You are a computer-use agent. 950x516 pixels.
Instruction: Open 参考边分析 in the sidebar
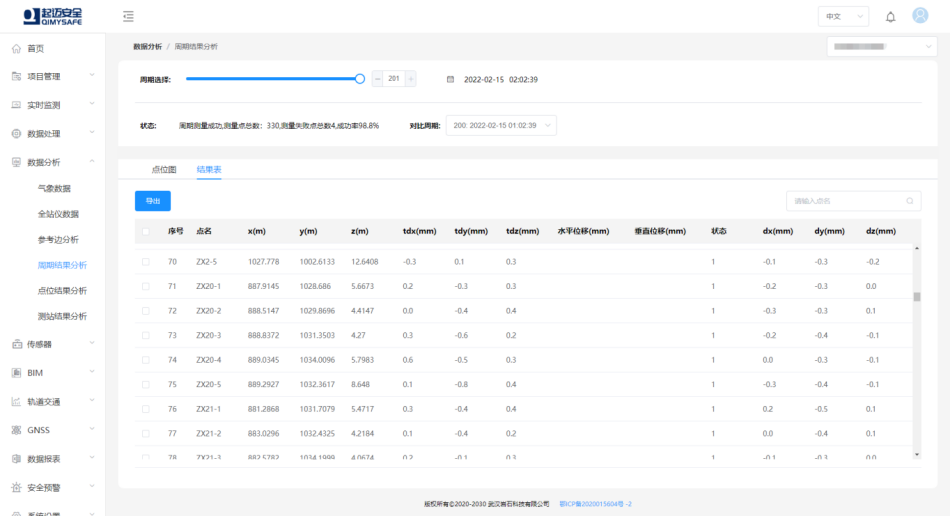[x=58, y=240]
